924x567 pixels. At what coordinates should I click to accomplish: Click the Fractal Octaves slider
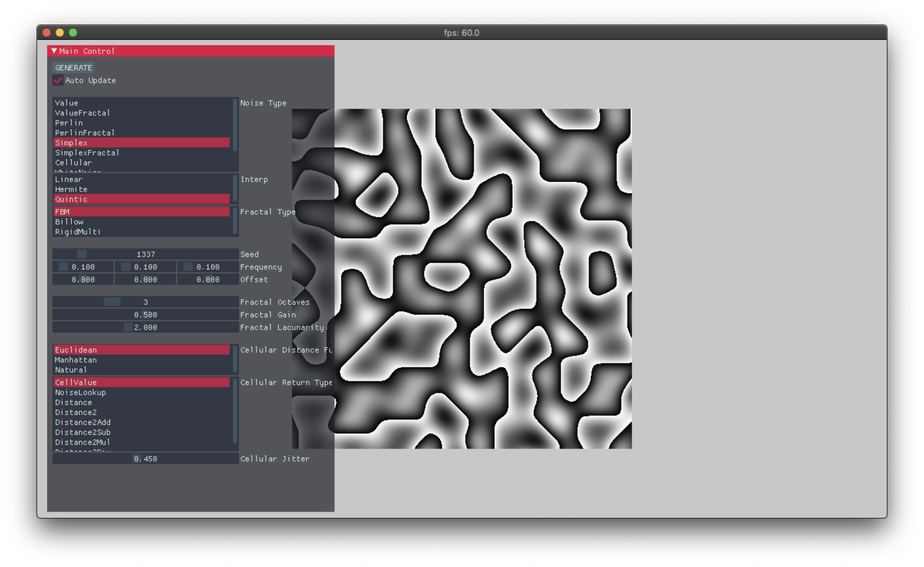click(145, 302)
